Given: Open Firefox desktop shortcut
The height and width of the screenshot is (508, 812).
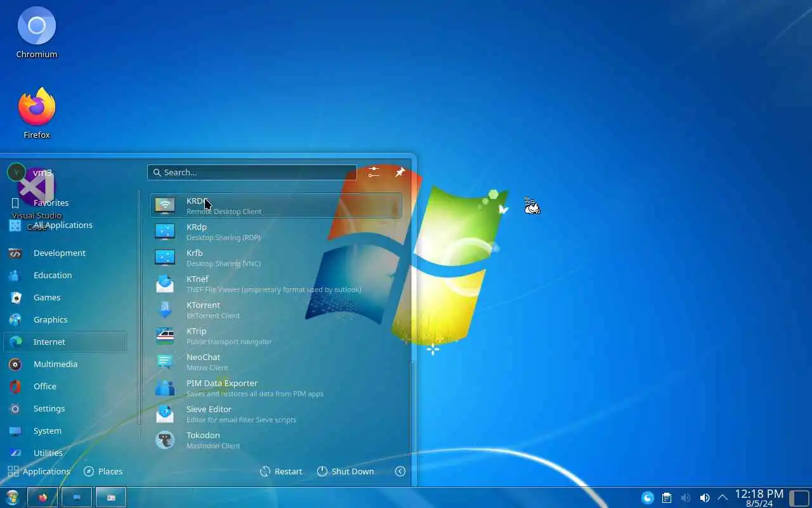Looking at the screenshot, I should (37, 113).
